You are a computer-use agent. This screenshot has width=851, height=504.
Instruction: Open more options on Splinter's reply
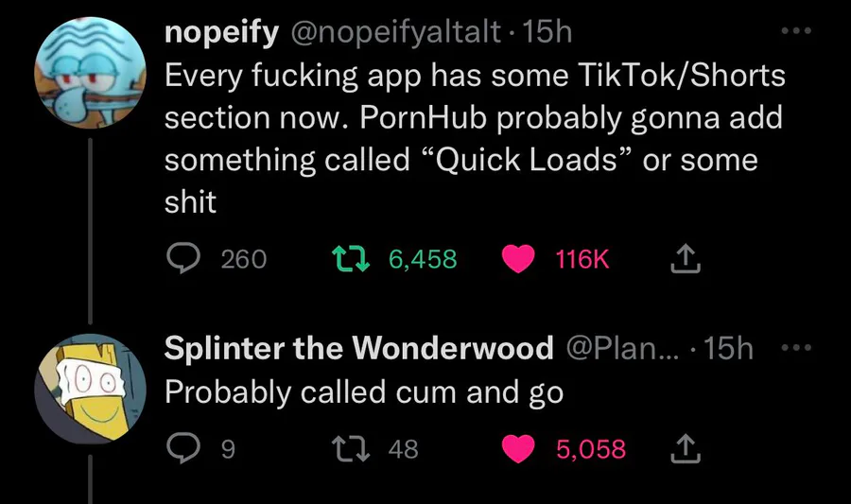click(796, 347)
